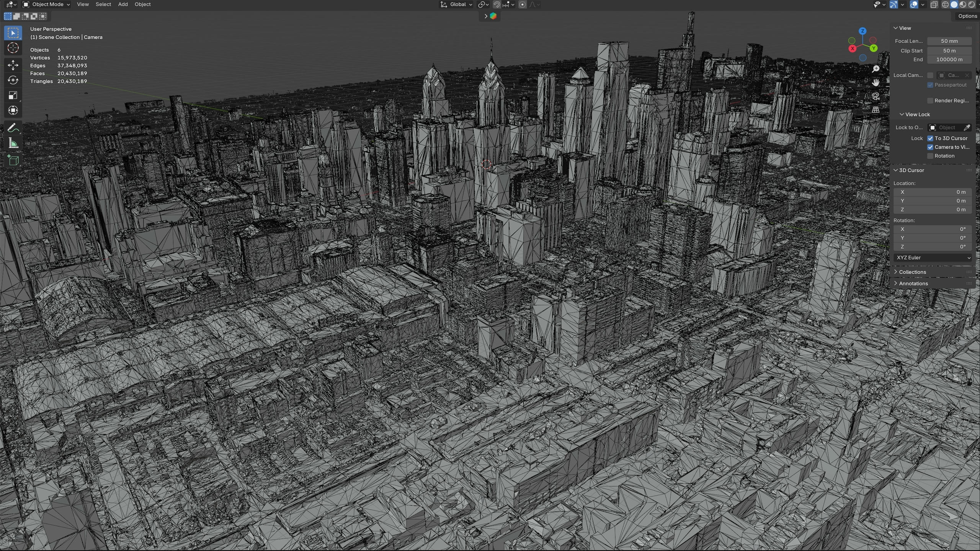Switch to material preview shading

coord(963,5)
